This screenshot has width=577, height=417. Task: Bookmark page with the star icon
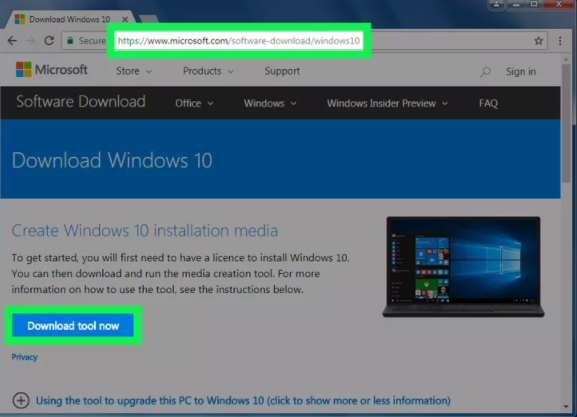[x=538, y=41]
